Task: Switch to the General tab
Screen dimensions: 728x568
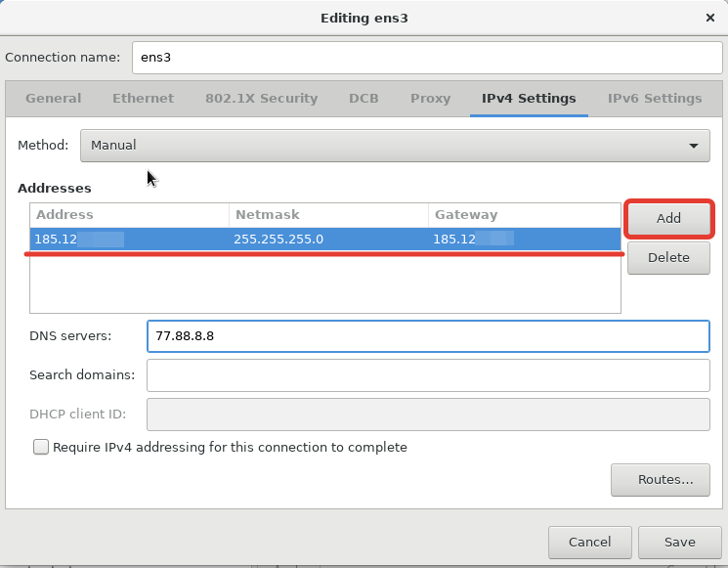Action: 54,99
